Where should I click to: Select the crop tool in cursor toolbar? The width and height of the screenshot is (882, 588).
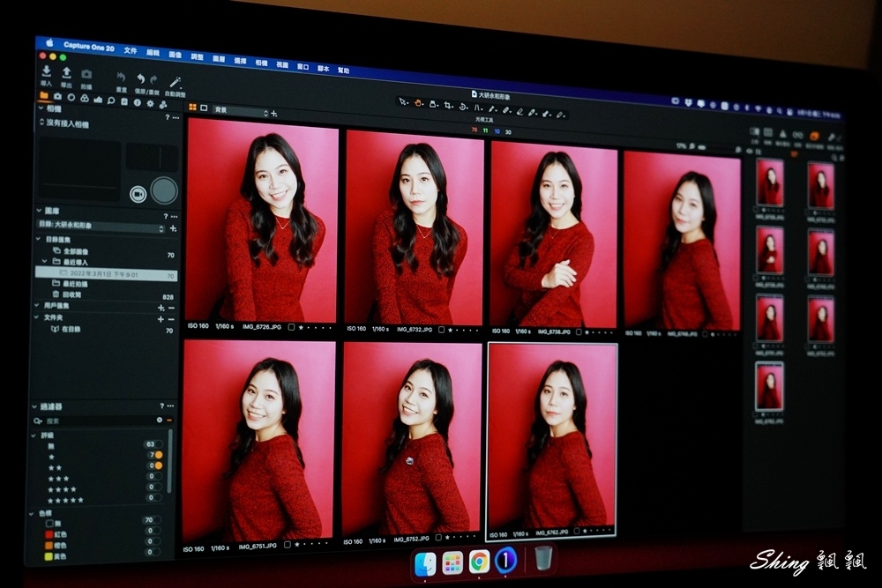pos(448,106)
